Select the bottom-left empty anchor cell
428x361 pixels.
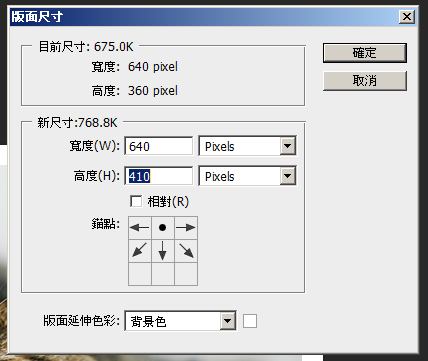pyautogui.click(x=140, y=274)
